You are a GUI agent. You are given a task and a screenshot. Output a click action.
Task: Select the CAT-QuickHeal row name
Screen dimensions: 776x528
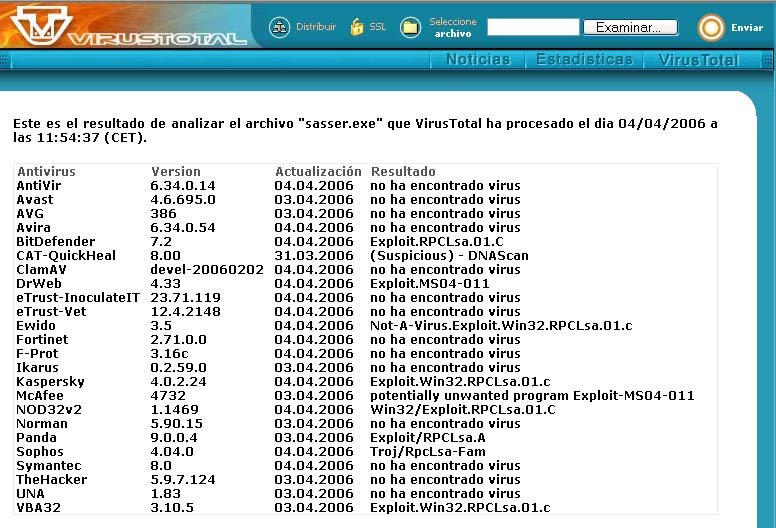click(x=66, y=255)
